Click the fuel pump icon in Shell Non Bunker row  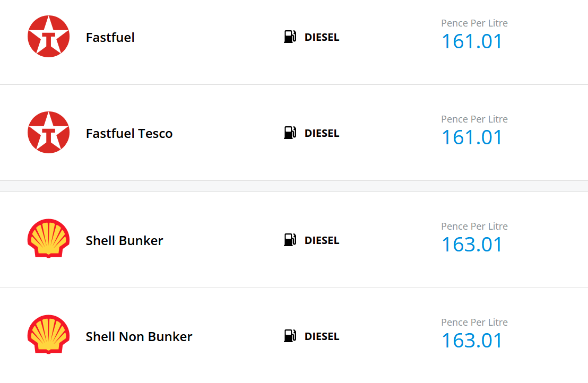(290, 336)
